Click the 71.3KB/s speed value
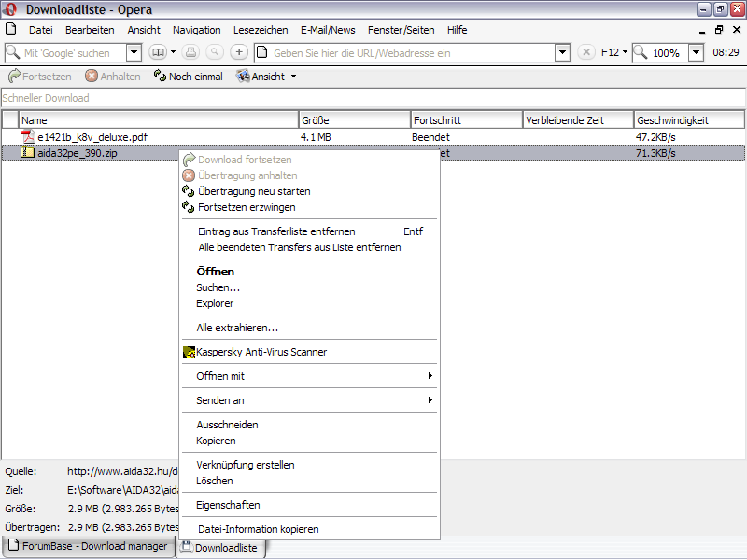Screen dimensions: 747x560 pyautogui.click(x=655, y=153)
